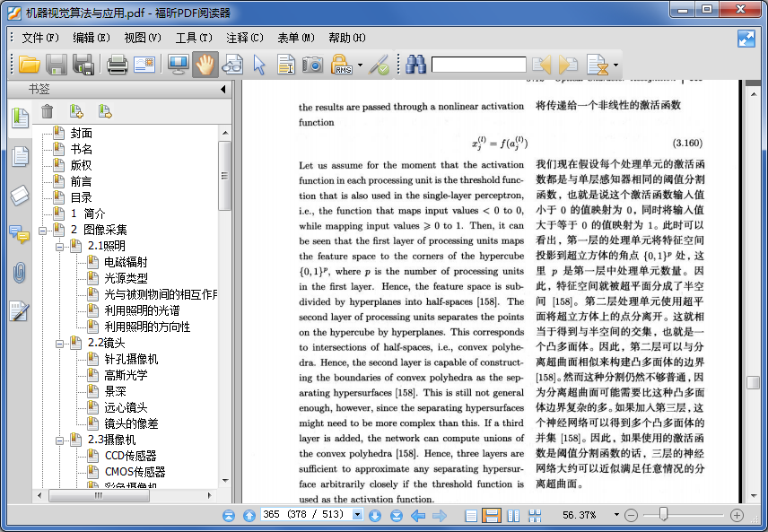
Task: Open the 文件(F) menu
Action: [40, 38]
